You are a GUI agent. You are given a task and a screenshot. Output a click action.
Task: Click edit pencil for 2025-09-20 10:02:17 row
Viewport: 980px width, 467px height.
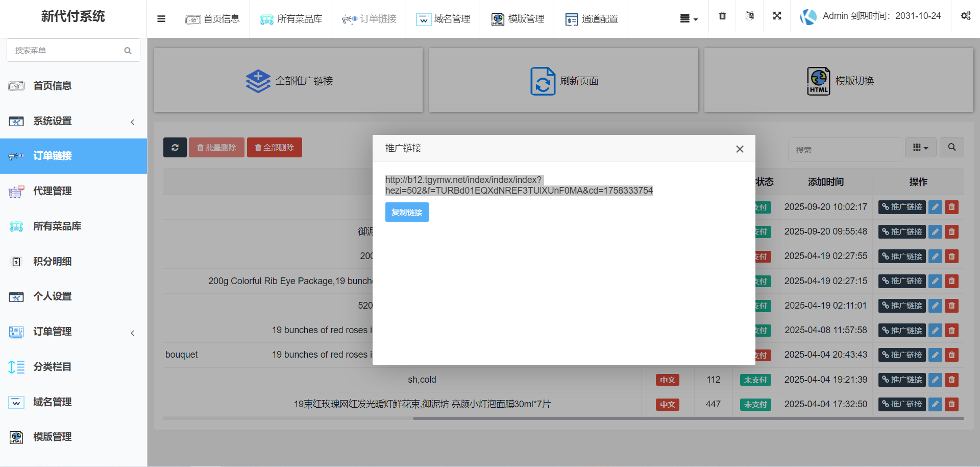(935, 207)
